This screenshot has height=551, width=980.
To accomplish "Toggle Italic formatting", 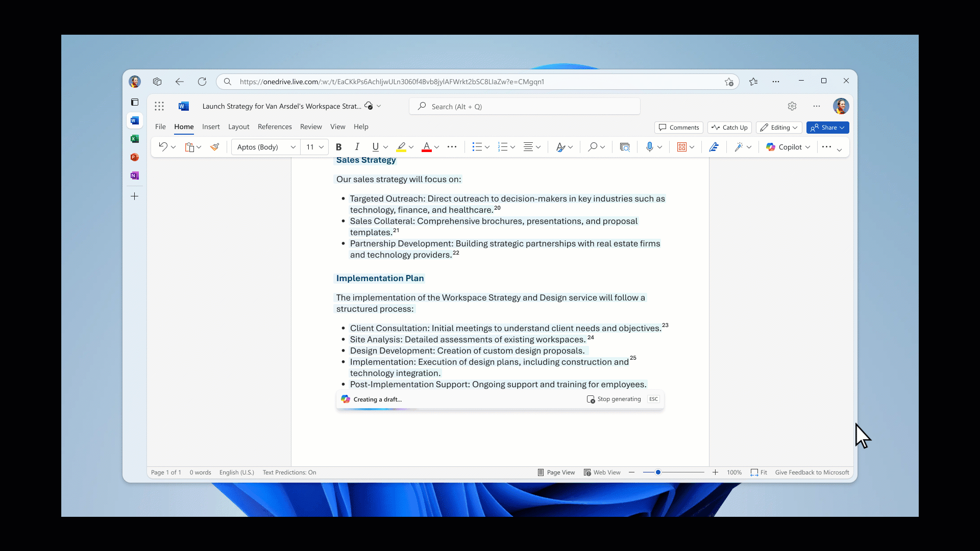I will (357, 147).
